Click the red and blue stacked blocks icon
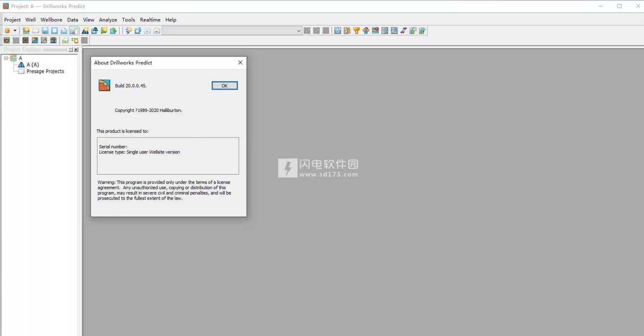This screenshot has width=644, height=336. [x=375, y=31]
